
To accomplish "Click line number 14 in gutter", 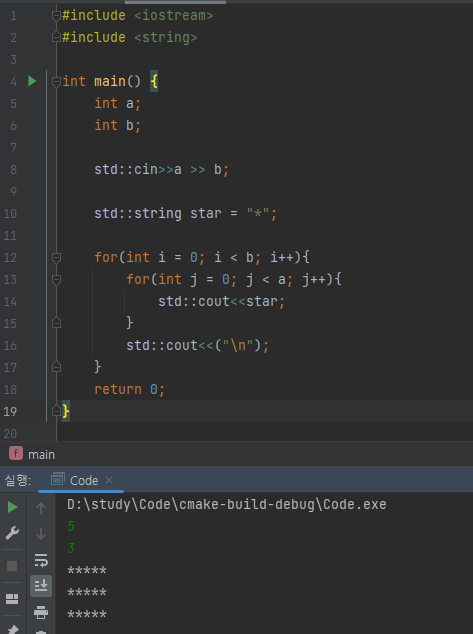I will (x=10, y=302).
